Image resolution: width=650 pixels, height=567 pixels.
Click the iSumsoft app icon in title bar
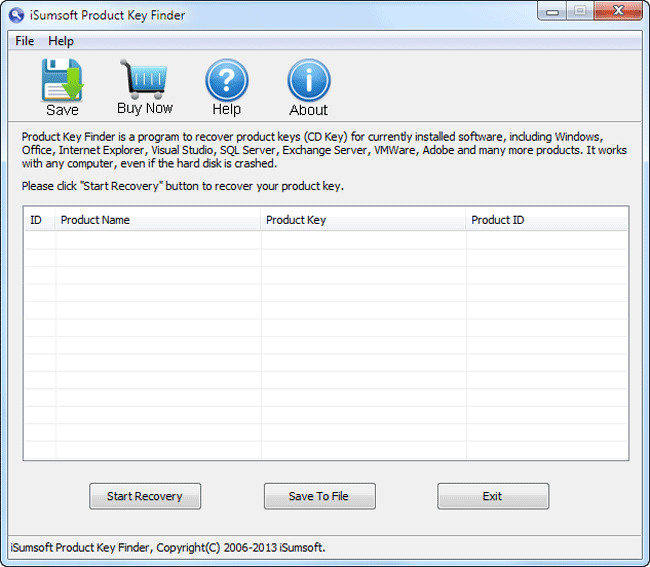(x=16, y=15)
